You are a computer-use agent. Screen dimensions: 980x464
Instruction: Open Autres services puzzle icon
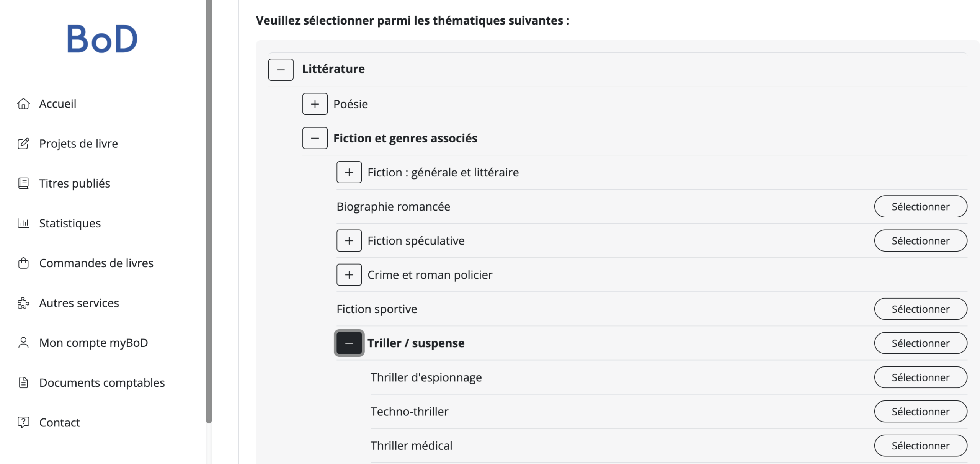(x=23, y=303)
